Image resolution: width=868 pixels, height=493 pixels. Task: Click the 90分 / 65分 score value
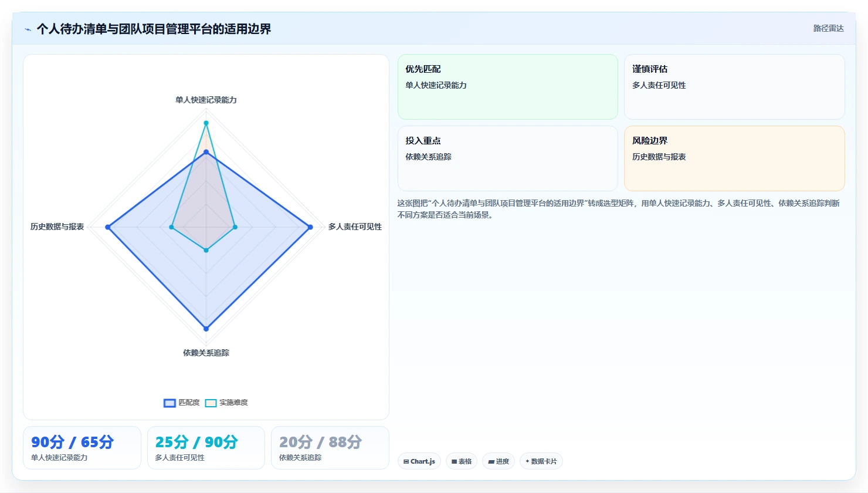coord(72,442)
